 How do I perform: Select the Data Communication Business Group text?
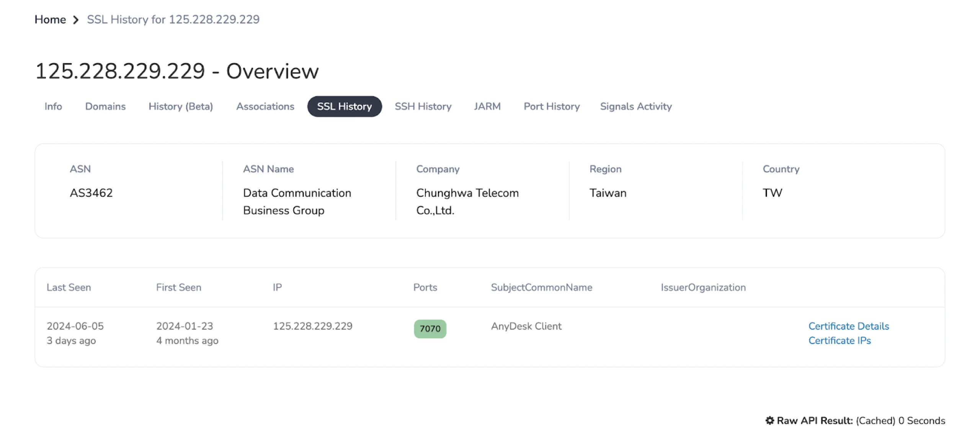coord(297,202)
